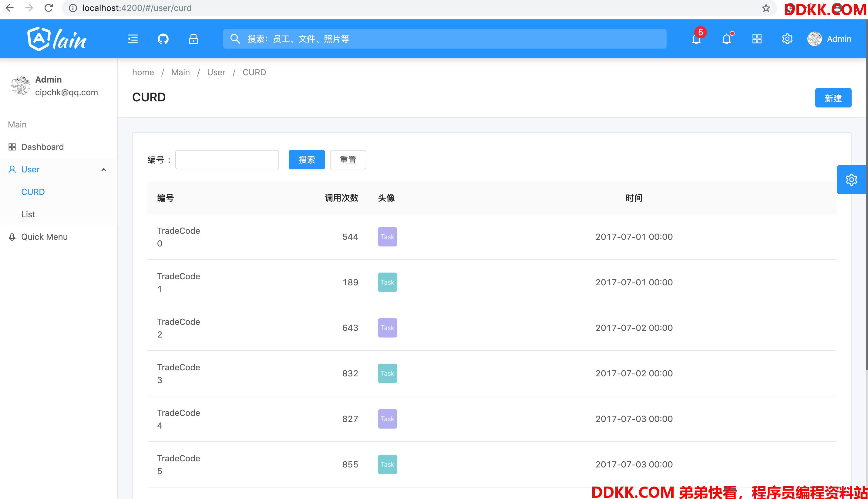Bookmark page with the star icon
The height and width of the screenshot is (499, 868).
(766, 8)
